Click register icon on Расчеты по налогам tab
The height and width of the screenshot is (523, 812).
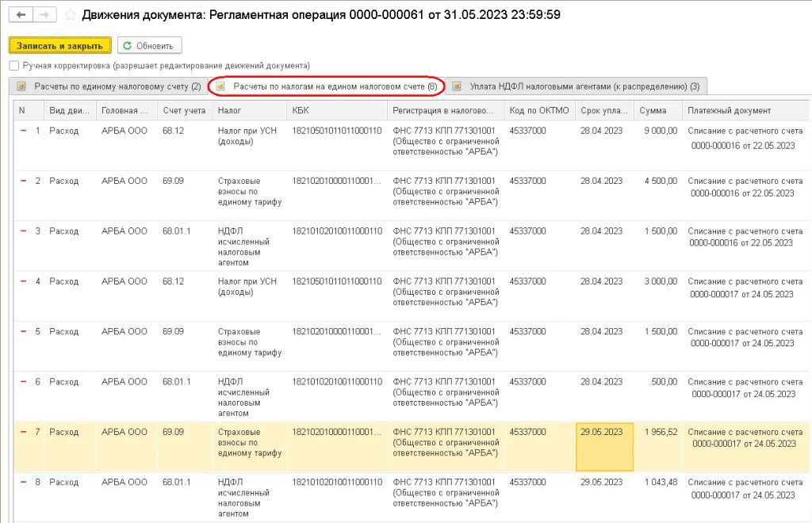(x=220, y=86)
